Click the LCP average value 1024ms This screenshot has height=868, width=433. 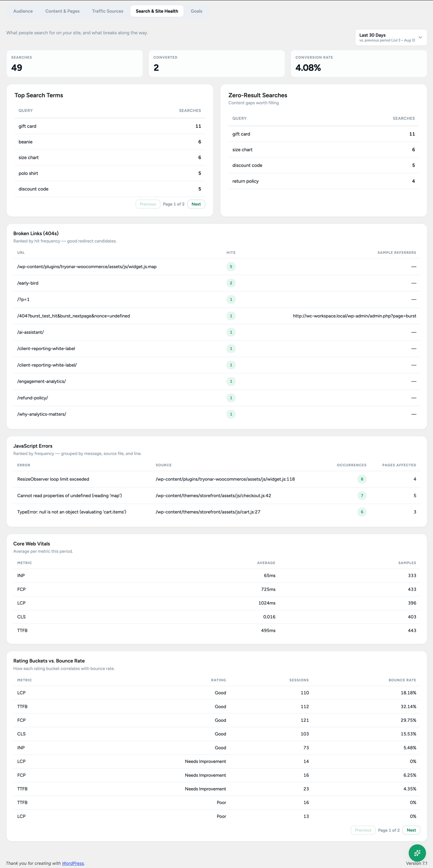click(x=267, y=603)
